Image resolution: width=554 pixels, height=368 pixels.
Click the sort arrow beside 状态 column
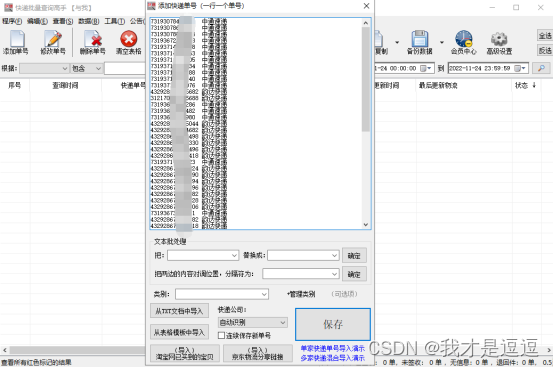click(x=534, y=85)
